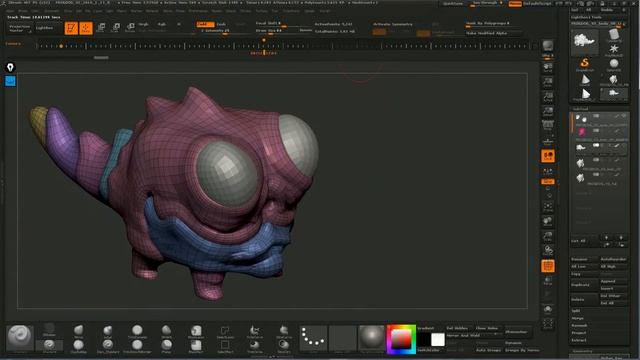Collapse the SubTool section header
Viewport: 640px width, 360px height.
(x=580, y=109)
